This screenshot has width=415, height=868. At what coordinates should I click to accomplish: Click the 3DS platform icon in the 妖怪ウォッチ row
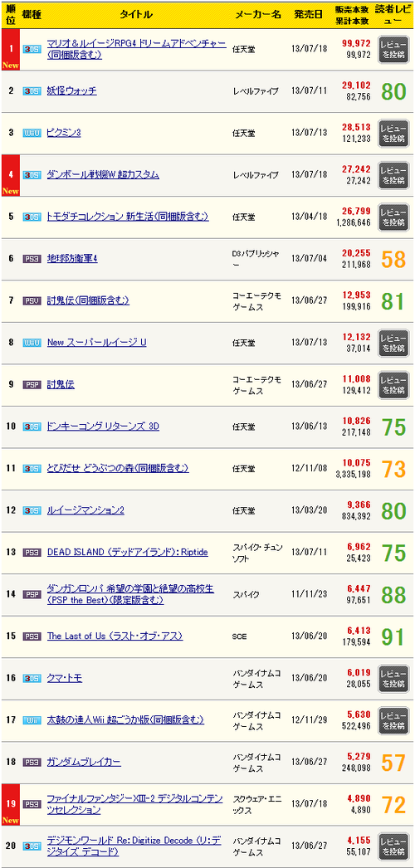pos(32,90)
